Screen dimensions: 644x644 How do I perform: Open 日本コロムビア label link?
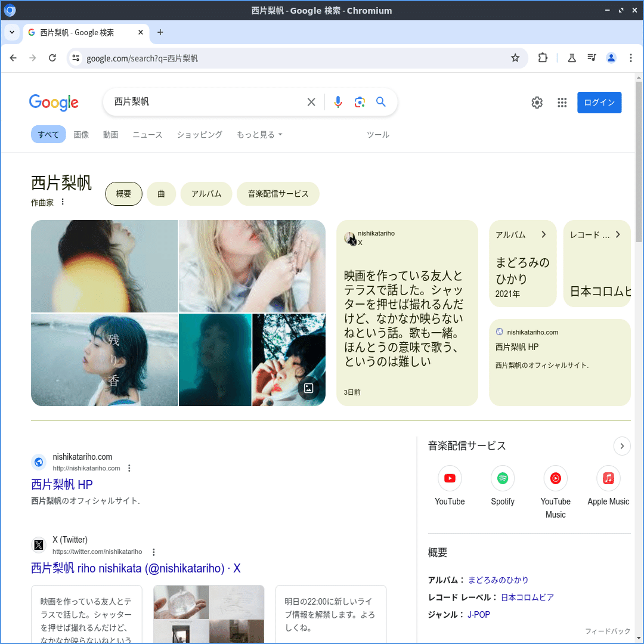click(x=527, y=597)
